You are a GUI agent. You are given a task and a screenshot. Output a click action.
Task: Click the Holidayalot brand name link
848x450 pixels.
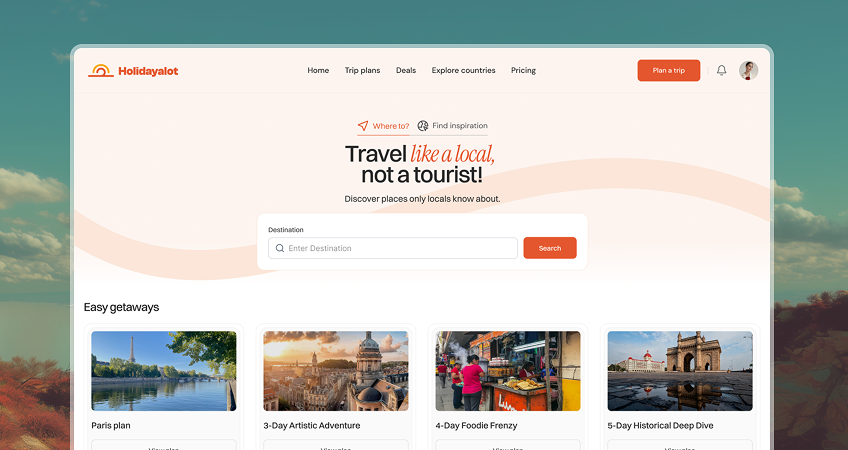(x=148, y=71)
